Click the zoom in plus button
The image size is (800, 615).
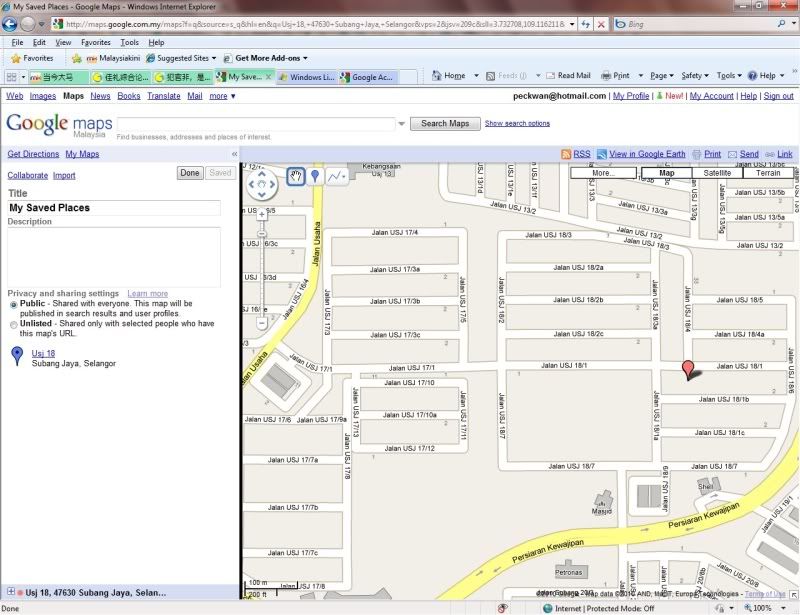pyautogui.click(x=262, y=213)
